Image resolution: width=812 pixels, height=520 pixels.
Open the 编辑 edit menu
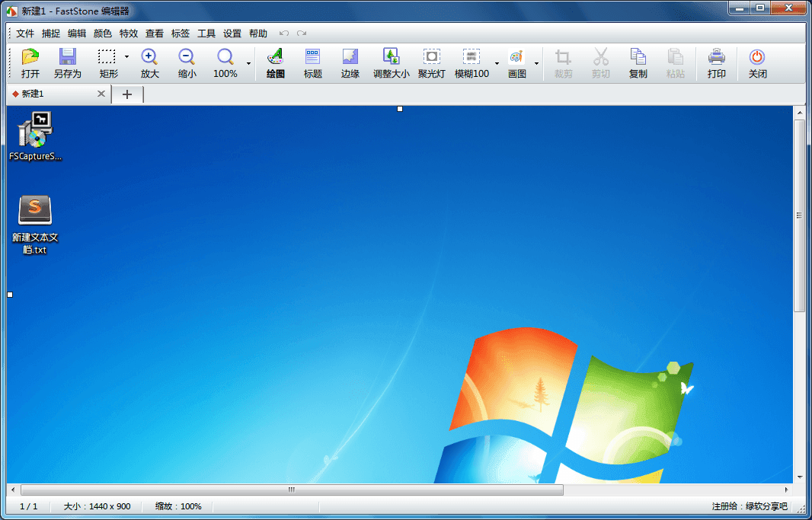pos(77,33)
